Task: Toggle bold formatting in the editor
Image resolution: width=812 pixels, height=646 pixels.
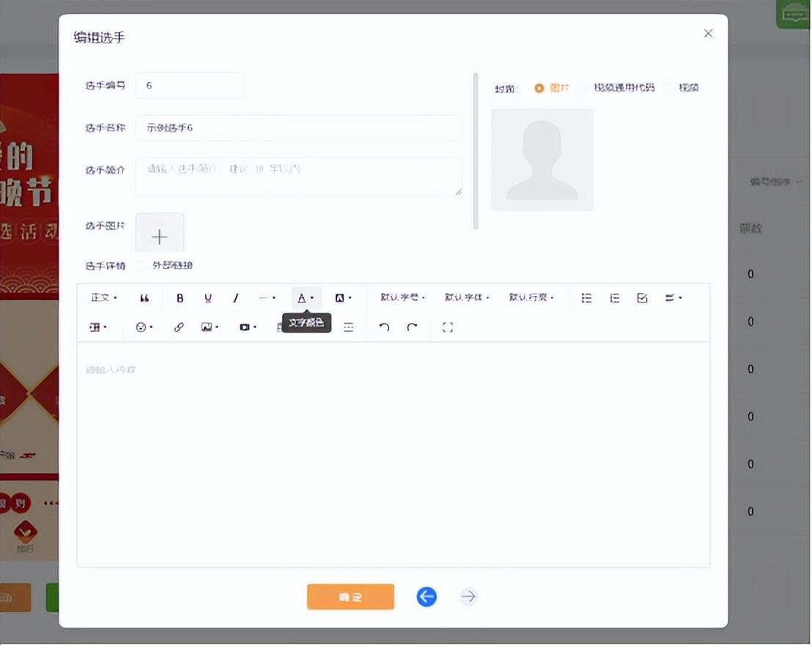Action: point(180,298)
